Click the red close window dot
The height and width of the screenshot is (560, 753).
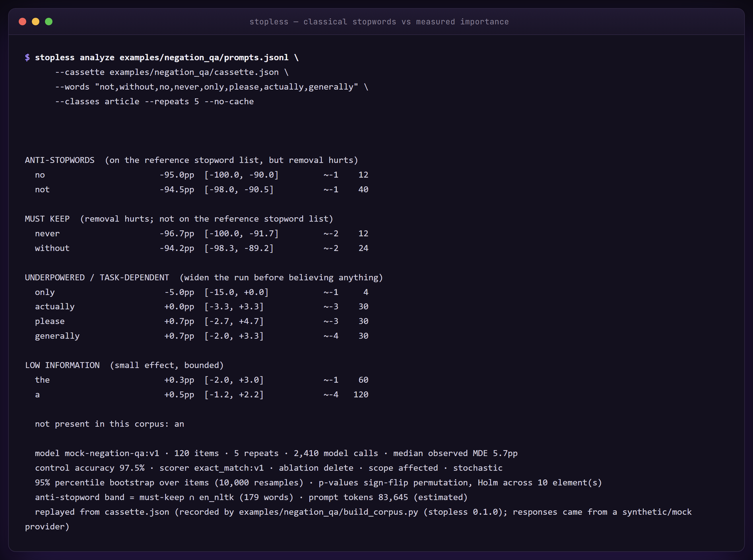pos(23,22)
